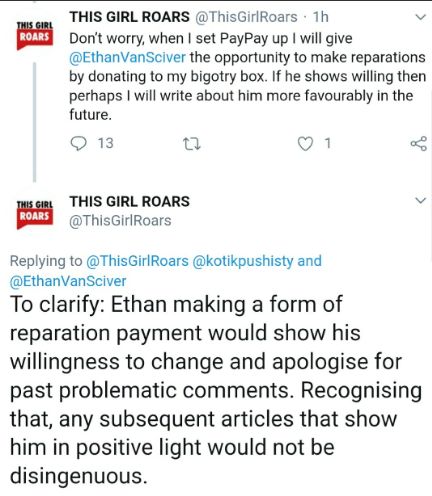Click @EthanVanSciver in the replying-to line

(68, 281)
